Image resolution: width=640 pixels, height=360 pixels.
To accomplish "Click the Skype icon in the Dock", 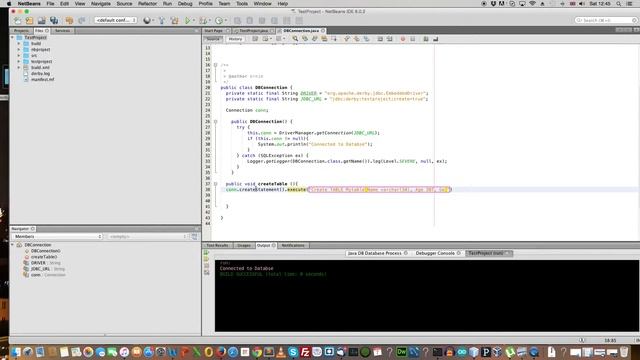I will click(293, 352).
